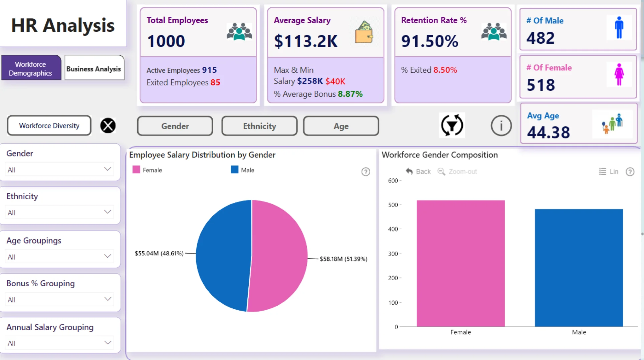Click the pink Female bar
This screenshot has height=360, width=644.
pos(460,263)
